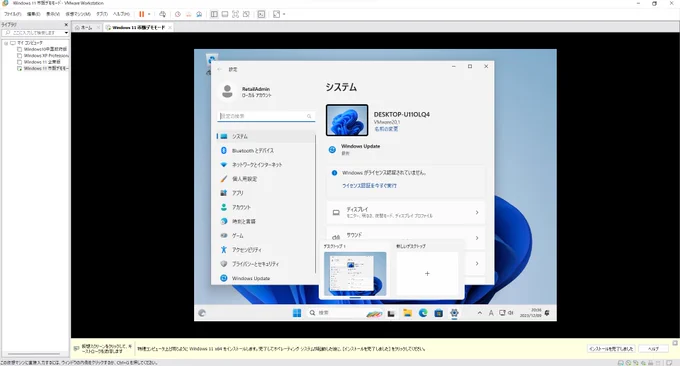Click the take snapshot clock icon
The image size is (680, 366).
[178, 14]
